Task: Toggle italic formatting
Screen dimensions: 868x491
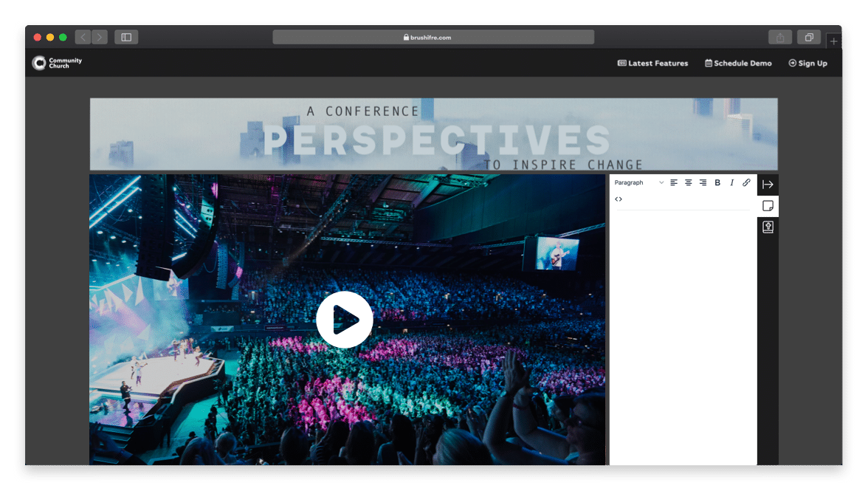Action: (x=731, y=182)
